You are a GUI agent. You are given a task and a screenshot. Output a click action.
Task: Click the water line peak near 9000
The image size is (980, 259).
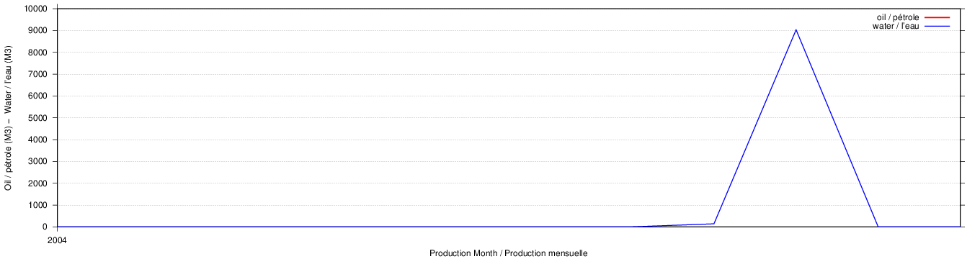(796, 29)
